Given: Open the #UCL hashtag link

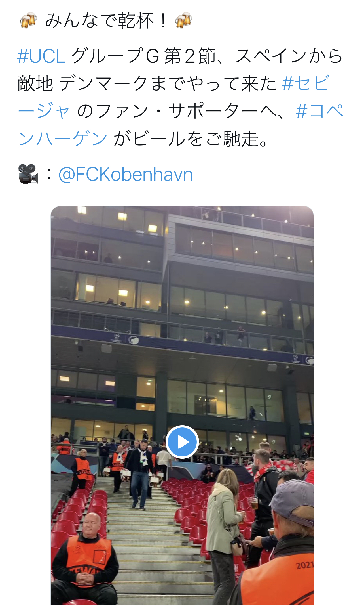Looking at the screenshot, I should pyautogui.click(x=42, y=56).
